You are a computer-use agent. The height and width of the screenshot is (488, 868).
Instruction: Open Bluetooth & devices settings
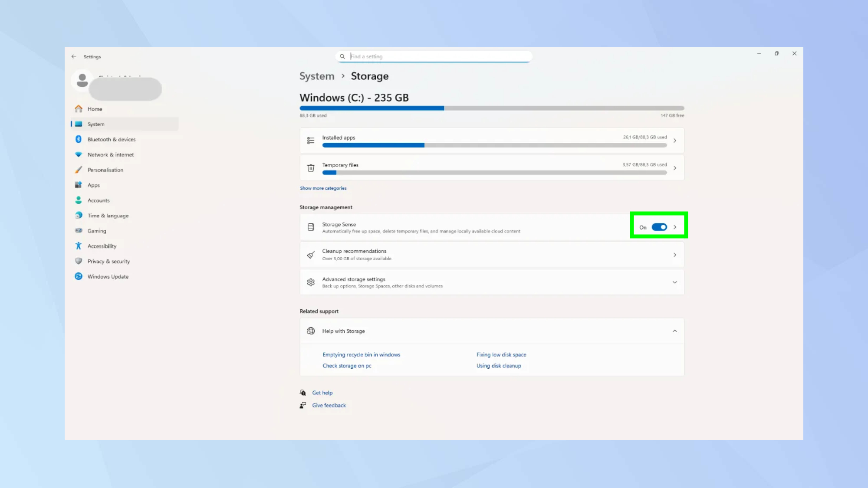click(x=111, y=139)
